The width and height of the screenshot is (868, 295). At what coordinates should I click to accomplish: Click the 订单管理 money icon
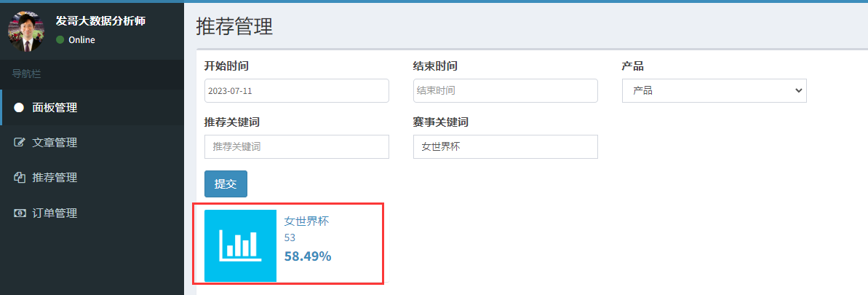click(20, 213)
